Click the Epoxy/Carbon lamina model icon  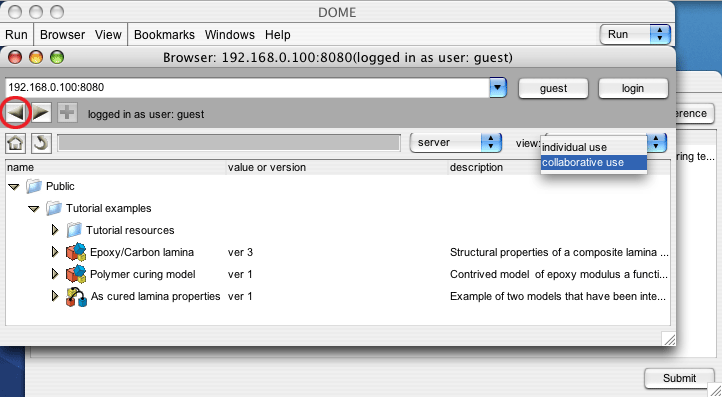pyautogui.click(x=76, y=252)
